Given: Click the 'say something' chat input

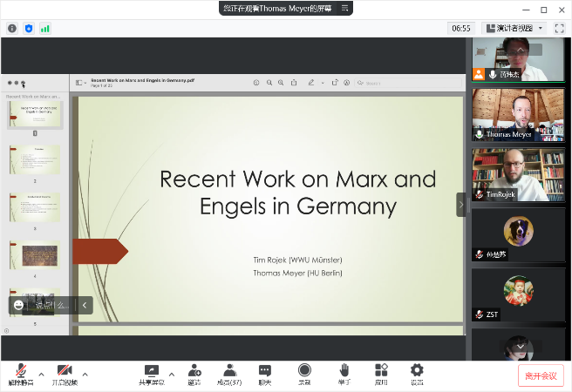Looking at the screenshot, I should (52, 305).
